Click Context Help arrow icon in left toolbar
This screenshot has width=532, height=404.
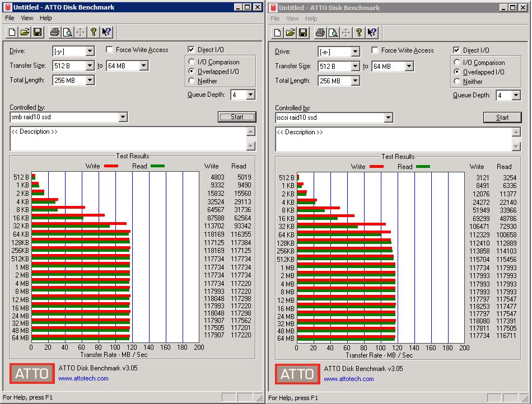point(106,32)
